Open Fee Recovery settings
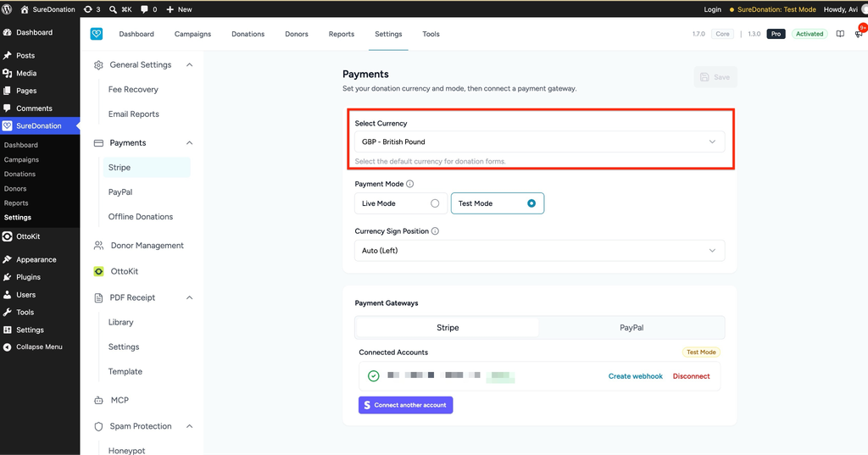This screenshot has width=868, height=455. [133, 90]
